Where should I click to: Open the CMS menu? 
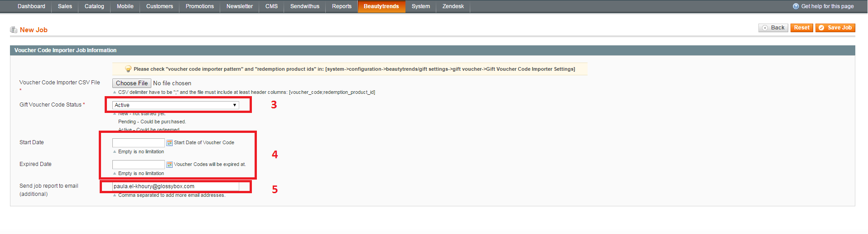(x=271, y=6)
